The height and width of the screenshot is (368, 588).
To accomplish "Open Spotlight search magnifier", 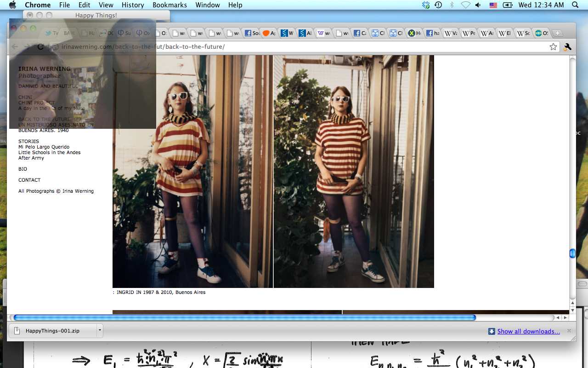I will click(x=575, y=5).
